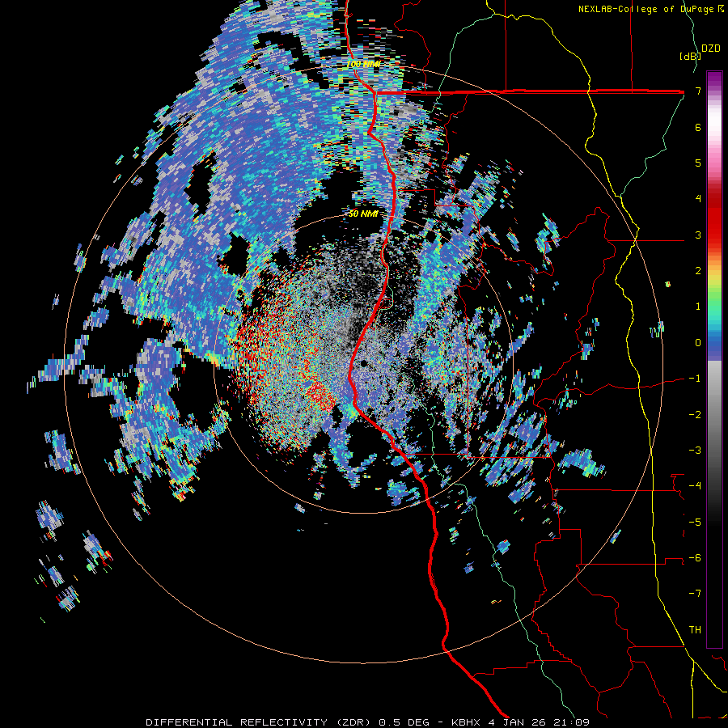Click the "-1" value on the color scale

click(695, 379)
